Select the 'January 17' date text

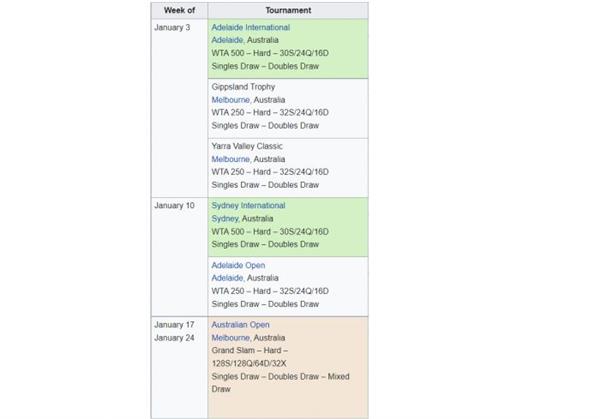point(174,324)
